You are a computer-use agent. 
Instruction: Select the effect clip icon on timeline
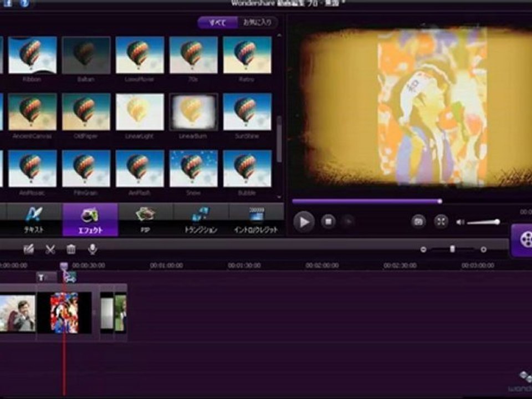click(70, 278)
